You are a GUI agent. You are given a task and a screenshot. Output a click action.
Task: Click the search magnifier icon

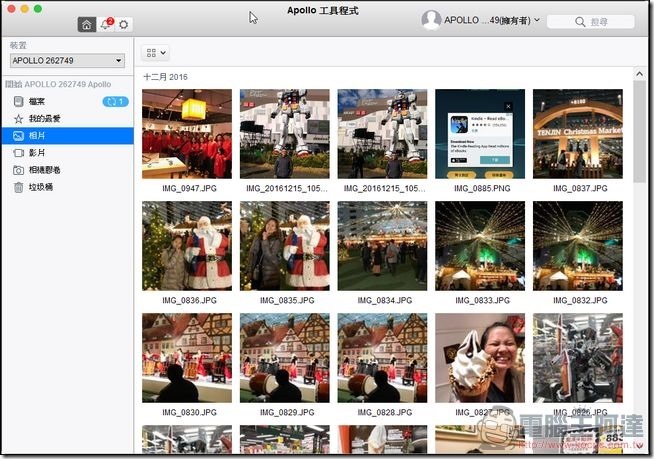pos(580,22)
